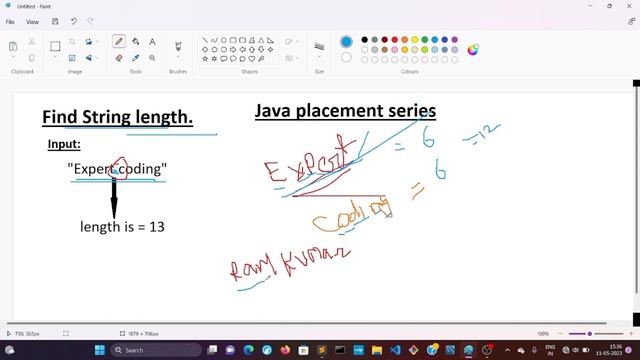Click the vertical canvas scrollbar

[x=636, y=189]
